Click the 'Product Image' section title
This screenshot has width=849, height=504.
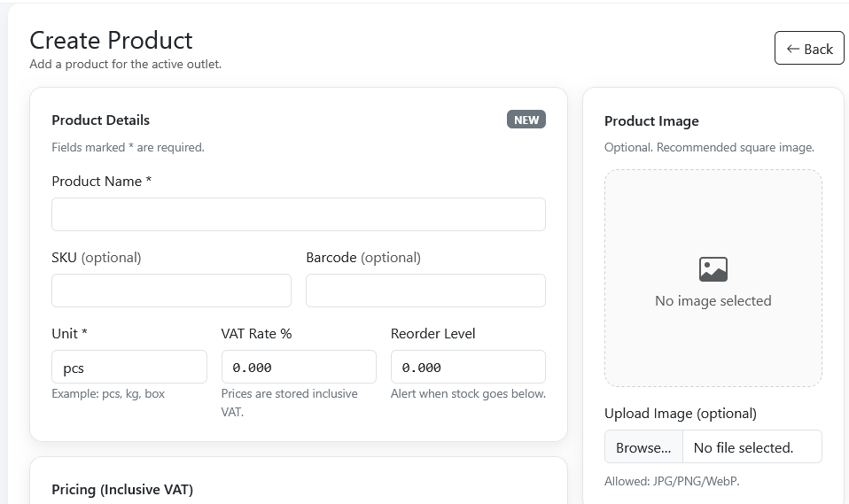pyautogui.click(x=651, y=121)
